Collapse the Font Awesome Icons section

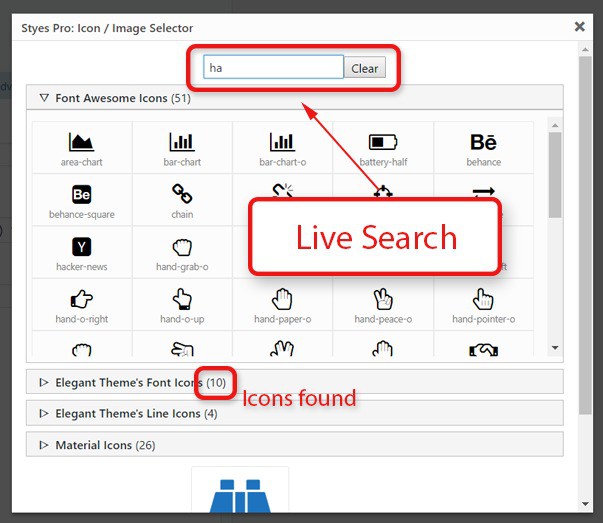point(44,98)
